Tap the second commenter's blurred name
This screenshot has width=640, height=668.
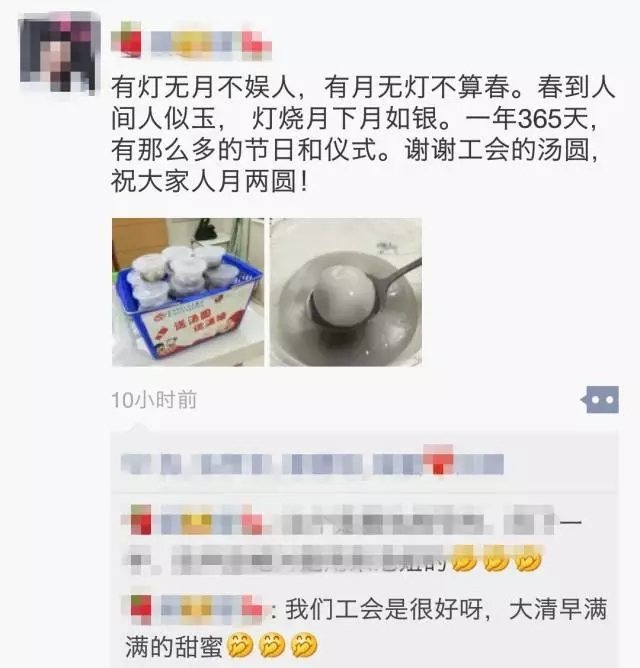tap(196, 610)
